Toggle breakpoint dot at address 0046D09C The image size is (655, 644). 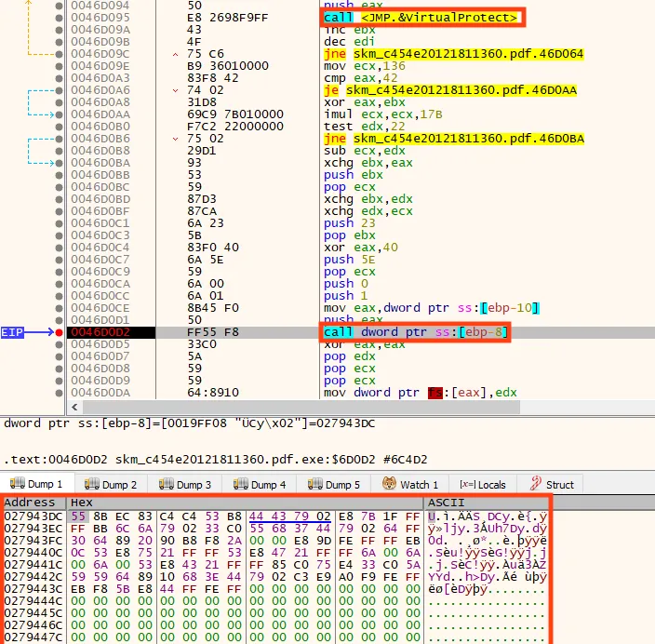(x=59, y=54)
